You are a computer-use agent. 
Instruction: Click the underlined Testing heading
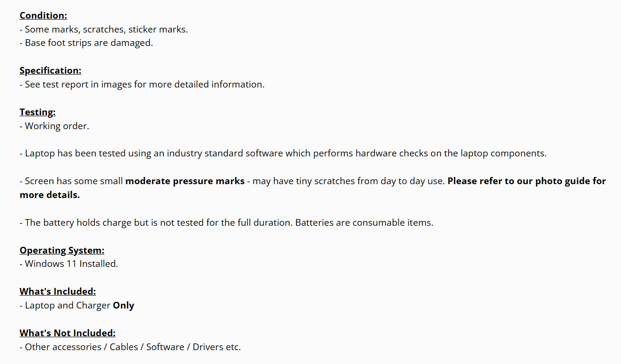37,112
